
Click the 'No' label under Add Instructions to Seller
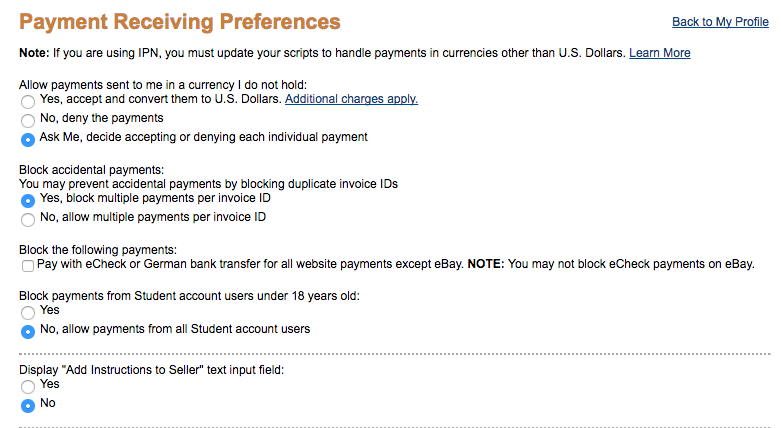pos(48,403)
